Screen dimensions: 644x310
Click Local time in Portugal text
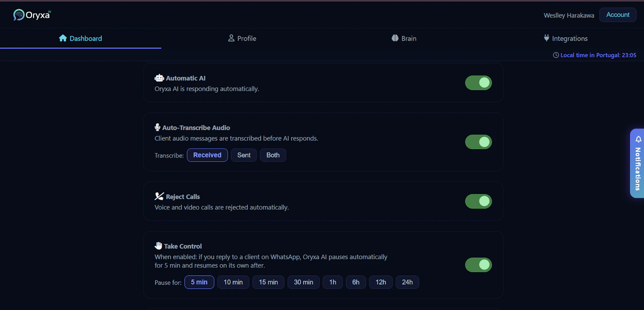[x=599, y=55]
